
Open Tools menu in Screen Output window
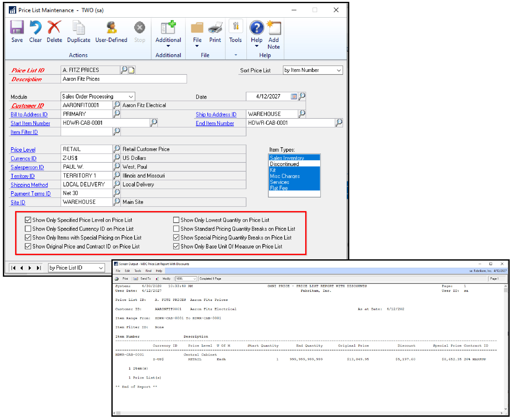click(x=138, y=271)
